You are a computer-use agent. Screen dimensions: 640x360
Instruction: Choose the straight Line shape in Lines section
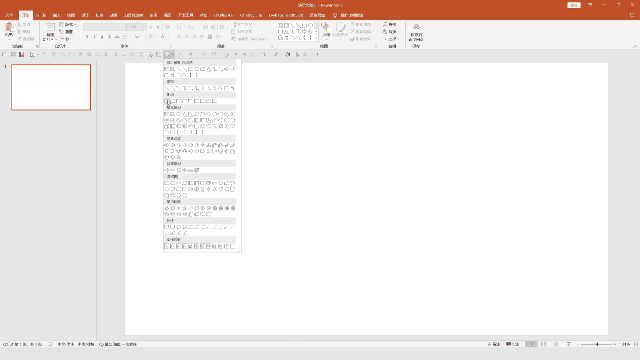tap(166, 88)
